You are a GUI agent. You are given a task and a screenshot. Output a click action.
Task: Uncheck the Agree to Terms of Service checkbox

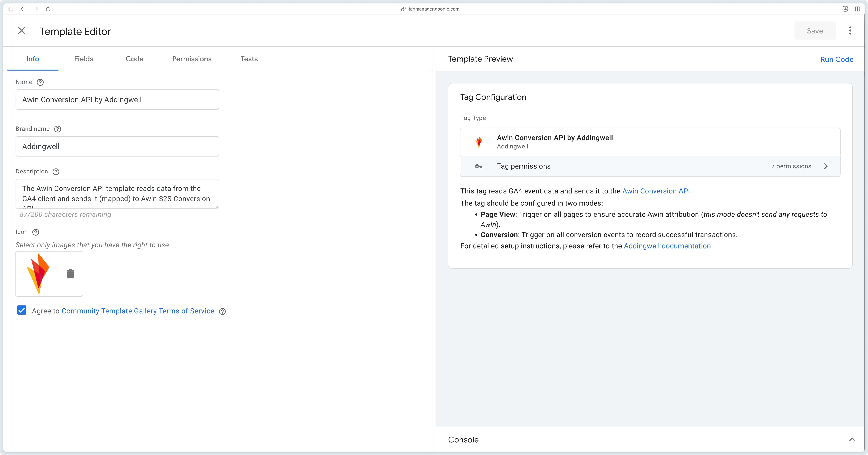pyautogui.click(x=22, y=310)
